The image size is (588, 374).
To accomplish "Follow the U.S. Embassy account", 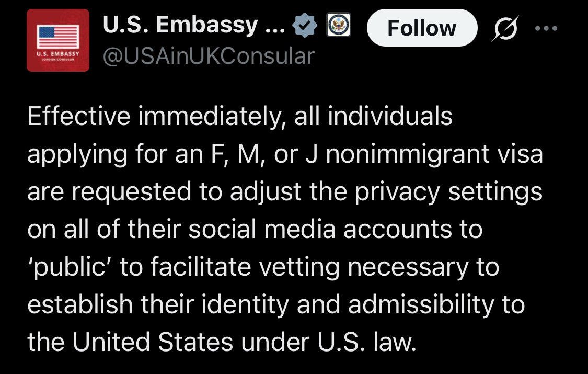I will [422, 28].
